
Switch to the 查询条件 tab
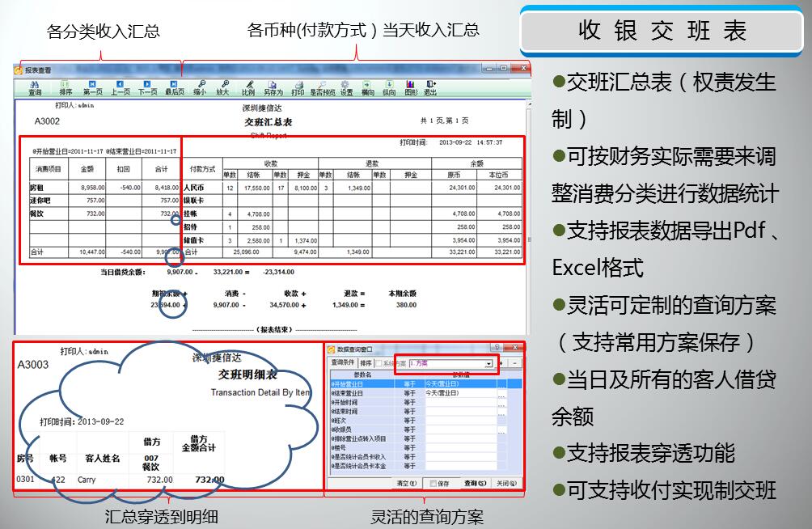(x=343, y=364)
